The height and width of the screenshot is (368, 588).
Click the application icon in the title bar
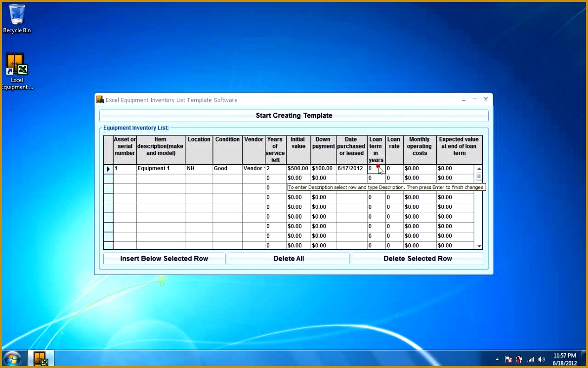(100, 99)
